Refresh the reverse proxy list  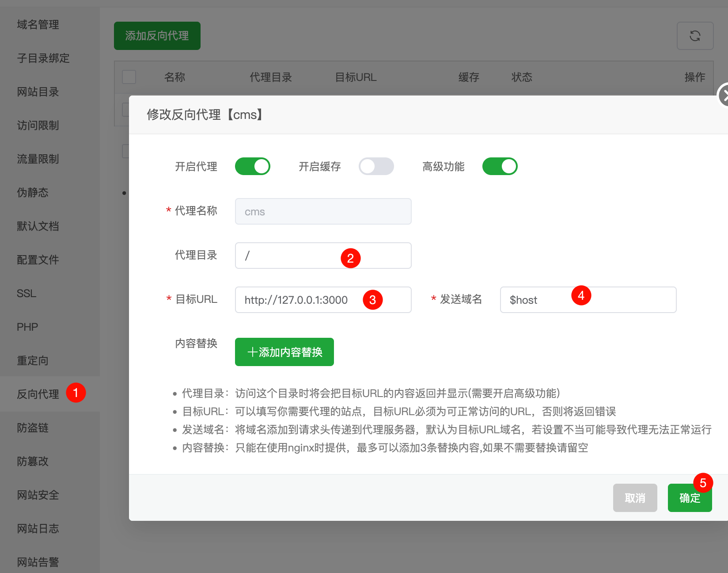695,36
